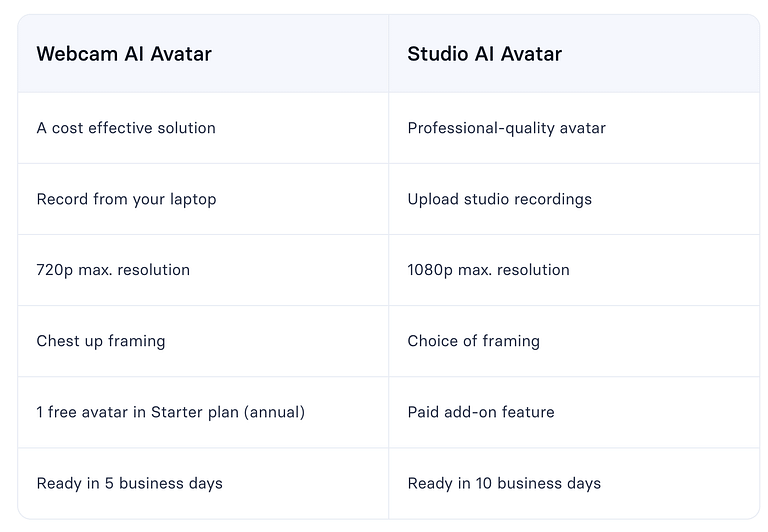
Task: Click the Webcam AI Avatar column header
Action: pyautogui.click(x=124, y=54)
